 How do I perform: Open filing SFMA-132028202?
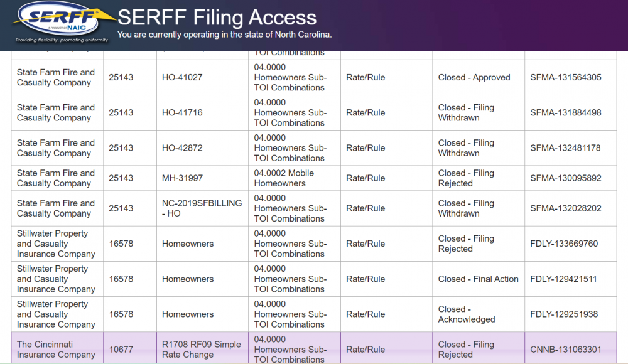point(565,208)
